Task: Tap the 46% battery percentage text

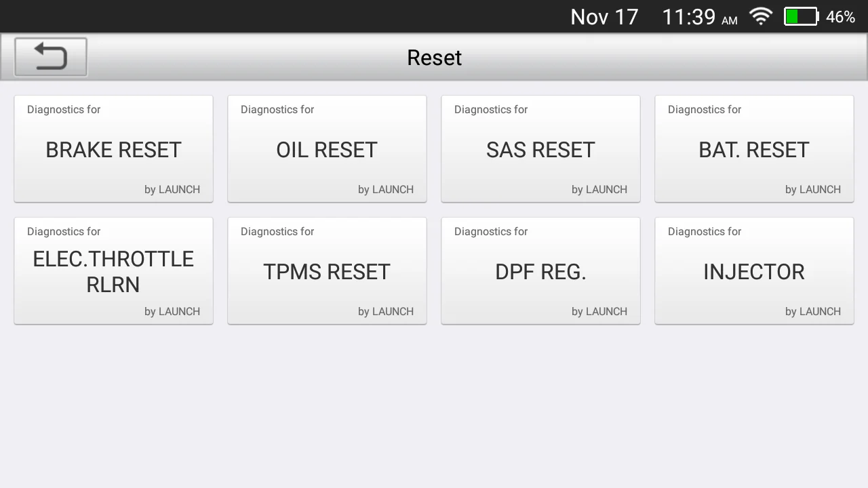Action: coord(840,17)
